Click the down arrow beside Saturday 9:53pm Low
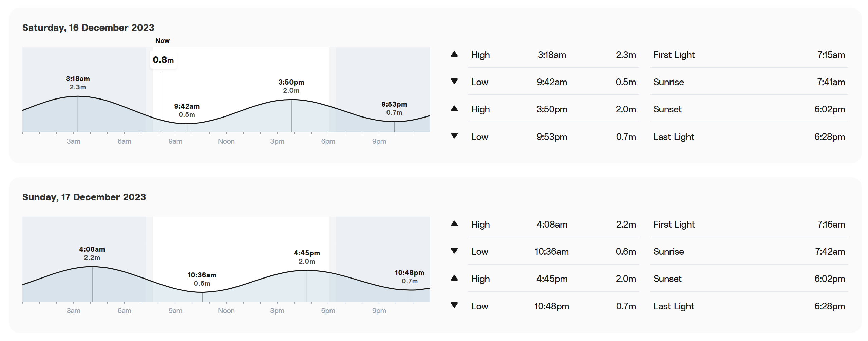 (454, 136)
